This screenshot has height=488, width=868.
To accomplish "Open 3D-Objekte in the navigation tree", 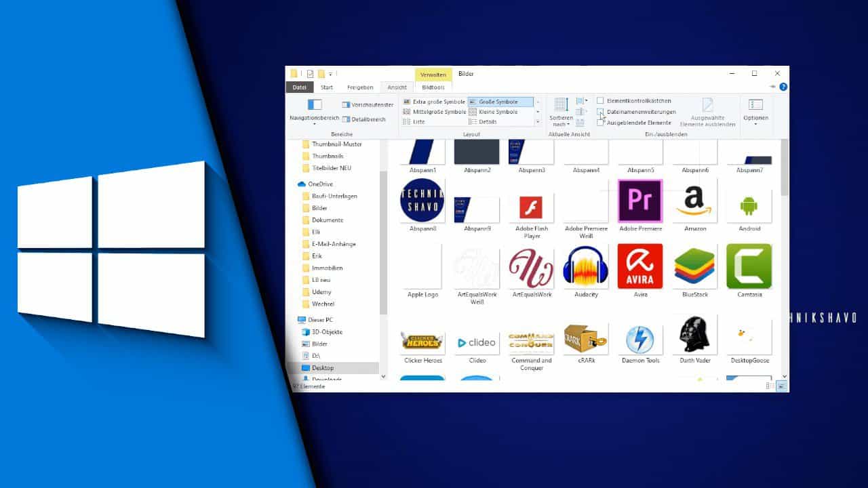I will [x=321, y=332].
